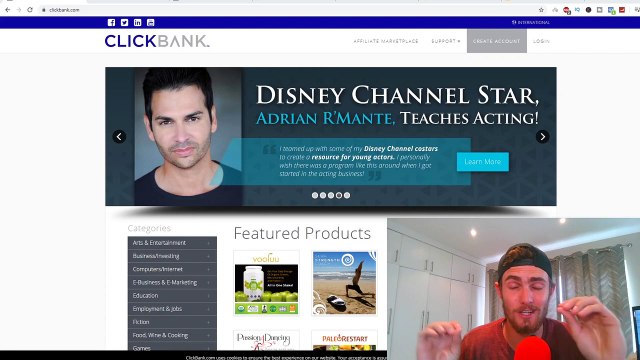Bookmark this page with the star icon
Screen dimensions: 640x360
(541, 10)
